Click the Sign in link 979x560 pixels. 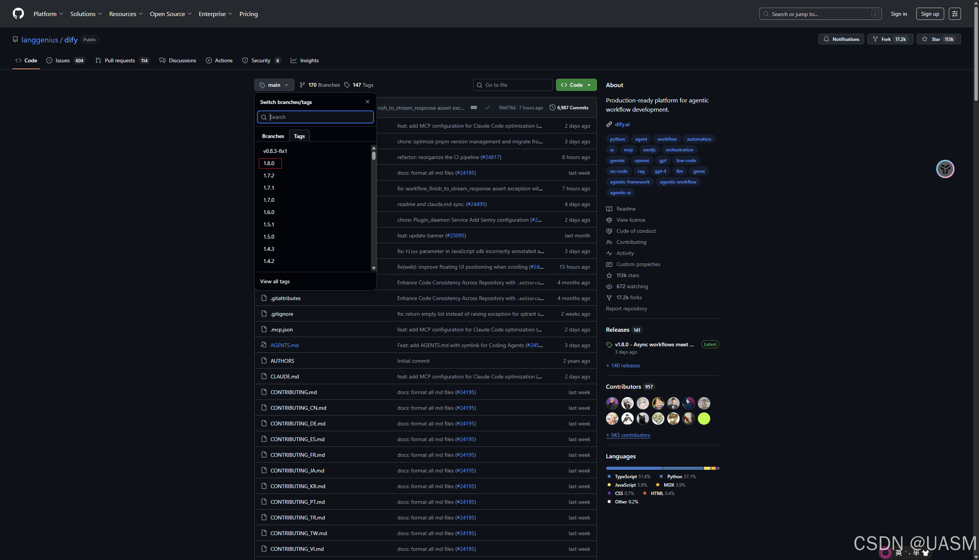pyautogui.click(x=899, y=14)
